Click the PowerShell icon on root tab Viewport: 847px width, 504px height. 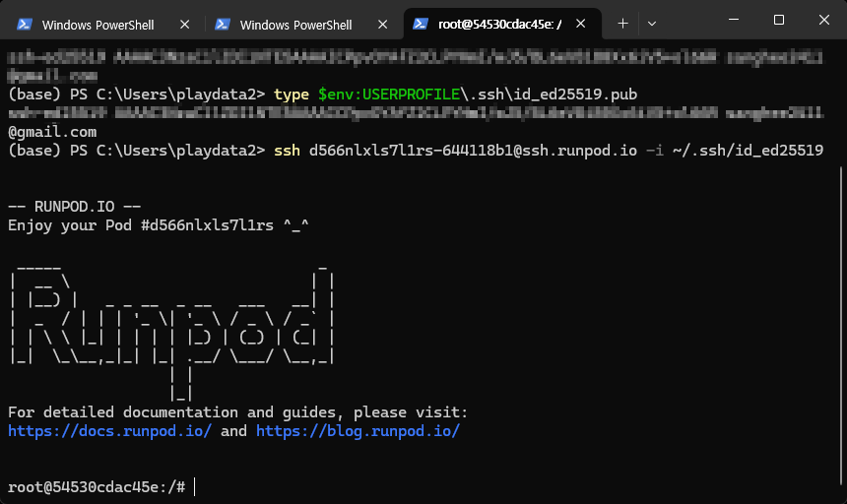(421, 24)
